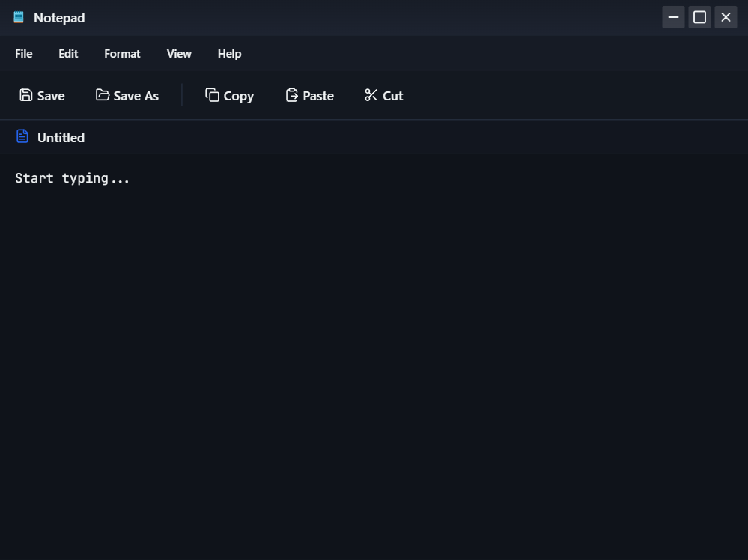
Task: Click inside the Start typing text area
Action: (374, 356)
